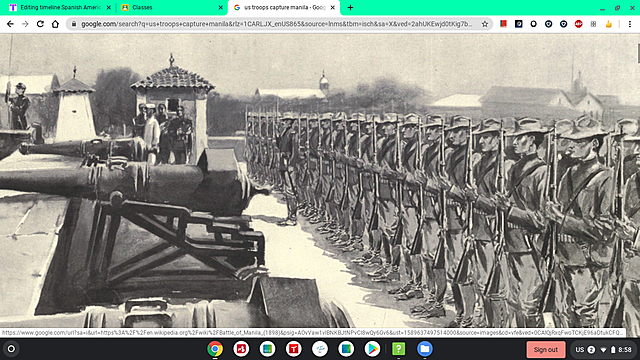Open the launcher circle button
Screen dimensions: 640x360
pyautogui.click(x=11, y=349)
